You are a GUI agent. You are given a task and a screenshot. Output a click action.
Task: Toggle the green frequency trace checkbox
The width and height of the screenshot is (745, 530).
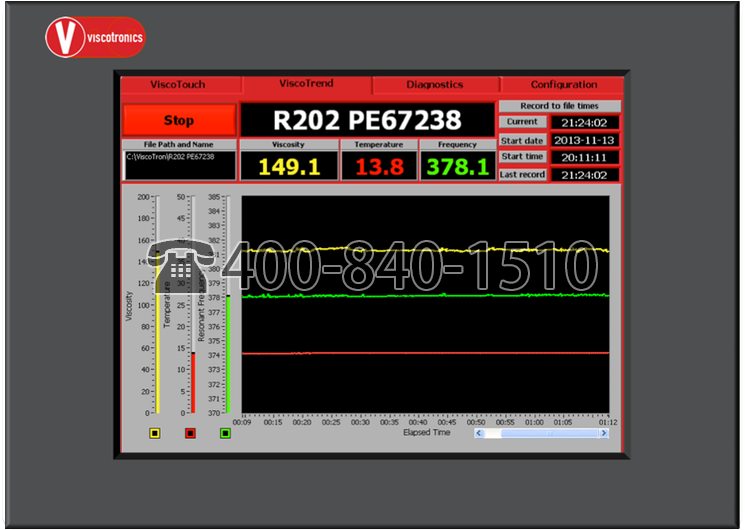[225, 433]
